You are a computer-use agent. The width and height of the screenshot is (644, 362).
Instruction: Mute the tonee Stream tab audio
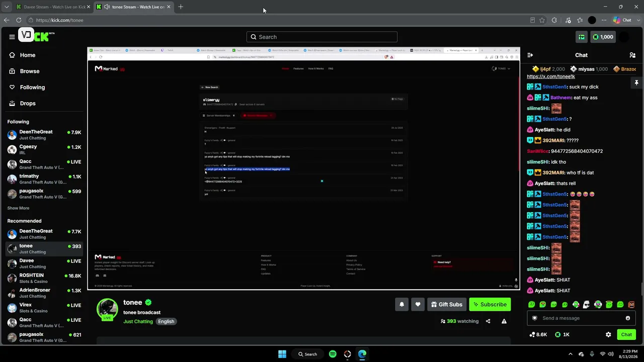coord(107,7)
